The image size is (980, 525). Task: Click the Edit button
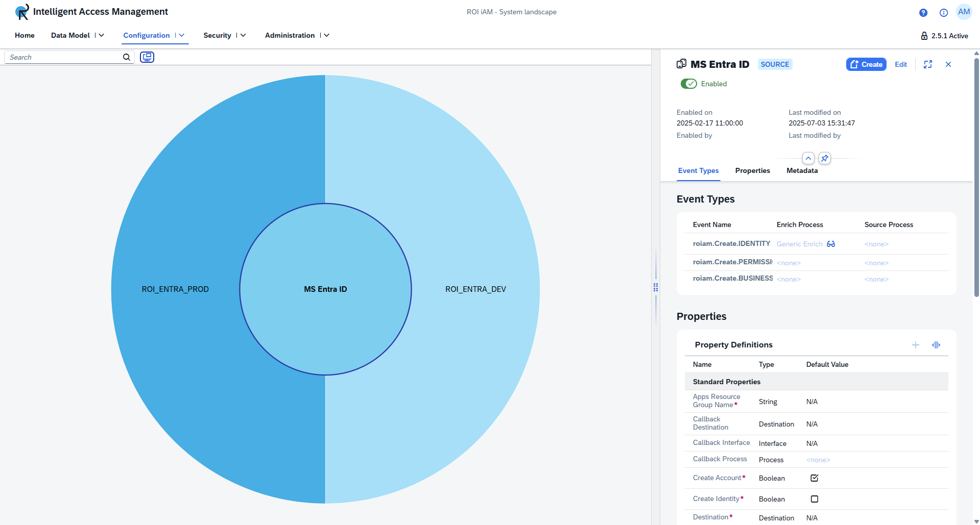click(x=901, y=64)
